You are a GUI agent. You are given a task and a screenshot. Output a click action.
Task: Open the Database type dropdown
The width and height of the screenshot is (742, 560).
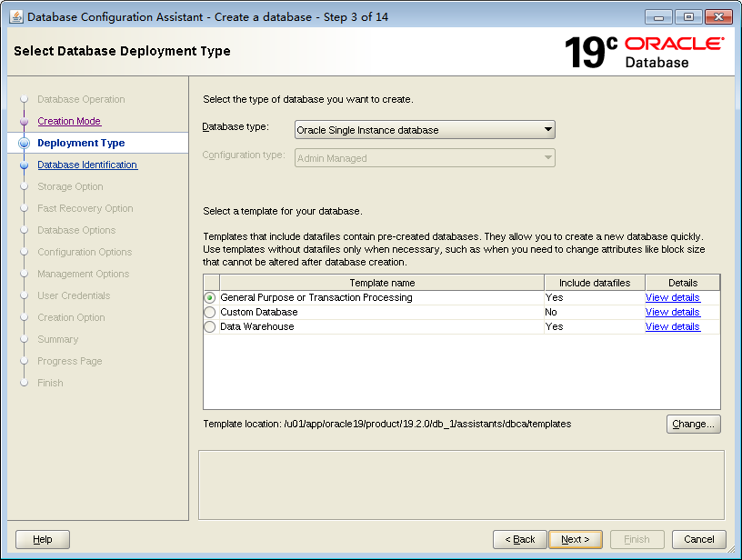point(424,129)
